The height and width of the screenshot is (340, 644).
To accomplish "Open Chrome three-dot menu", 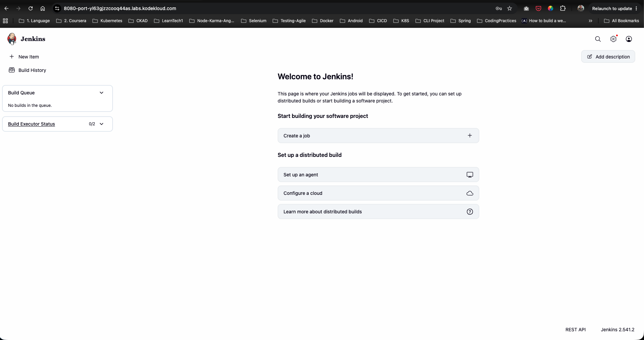I will click(636, 8).
